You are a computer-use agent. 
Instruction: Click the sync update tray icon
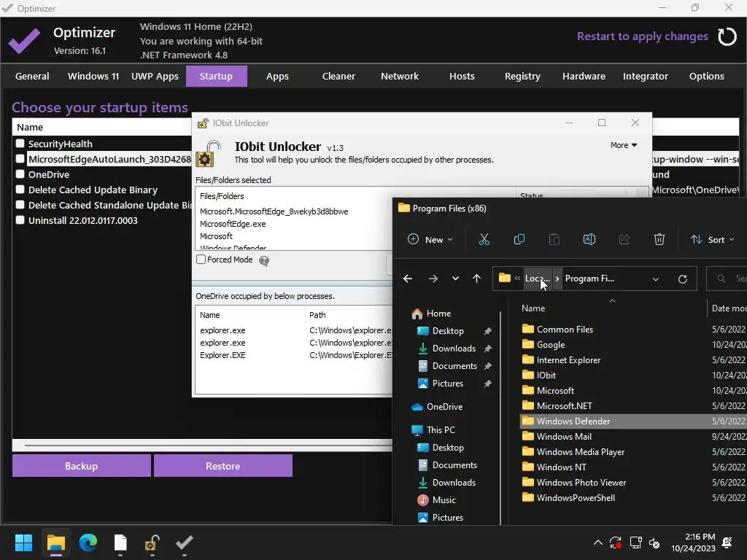coord(616,542)
